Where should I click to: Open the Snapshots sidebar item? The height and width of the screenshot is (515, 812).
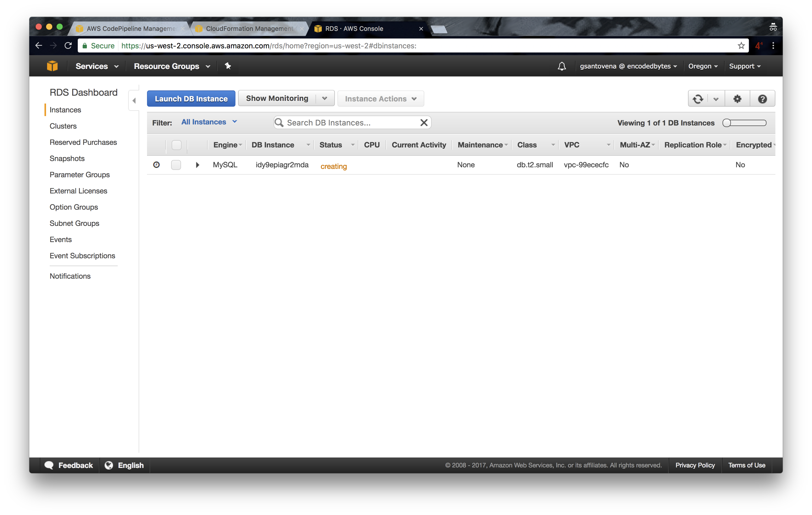tap(67, 158)
